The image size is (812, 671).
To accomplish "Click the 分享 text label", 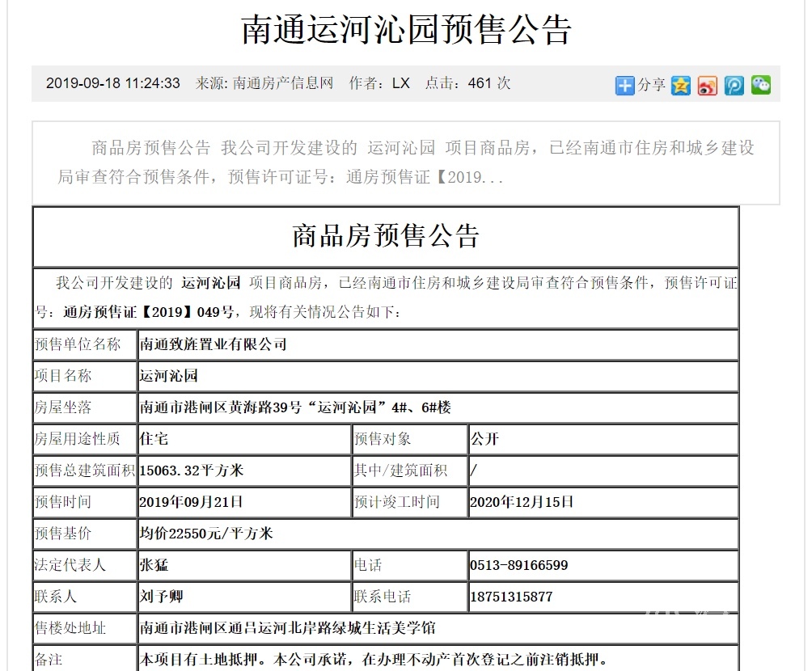I will (x=652, y=85).
